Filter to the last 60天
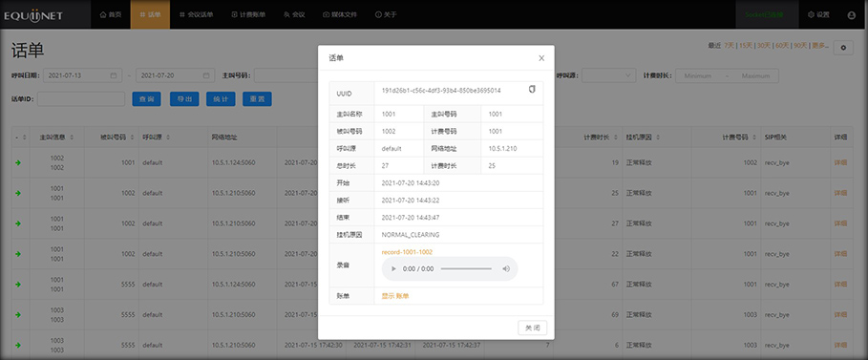Viewport: 868px width, 360px height. [782, 46]
